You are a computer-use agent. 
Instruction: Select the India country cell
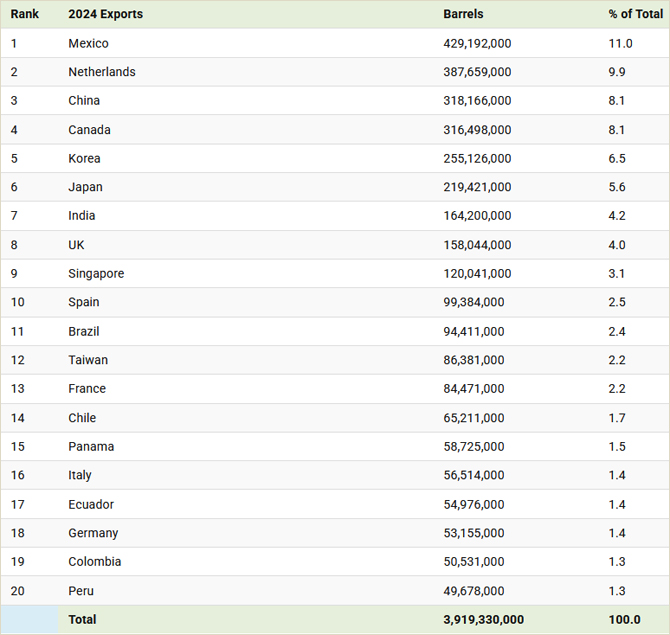82,215
